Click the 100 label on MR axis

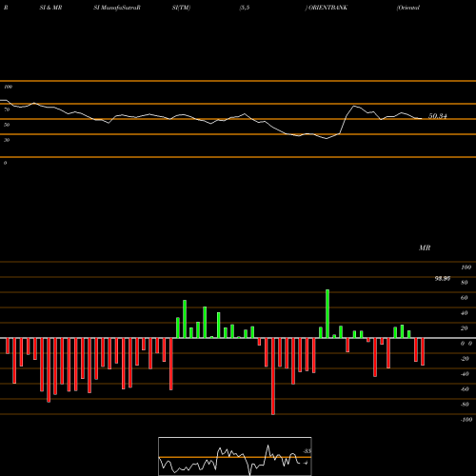click(x=466, y=268)
